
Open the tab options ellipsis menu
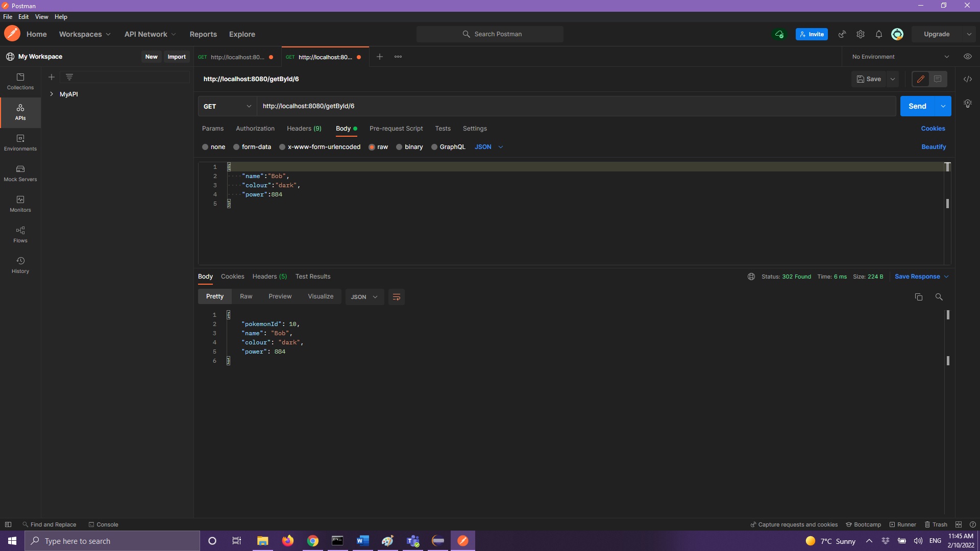[x=398, y=57]
